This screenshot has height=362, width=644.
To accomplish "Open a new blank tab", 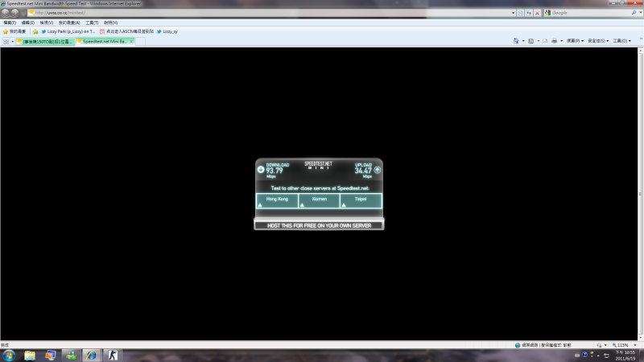I will tap(140, 42).
